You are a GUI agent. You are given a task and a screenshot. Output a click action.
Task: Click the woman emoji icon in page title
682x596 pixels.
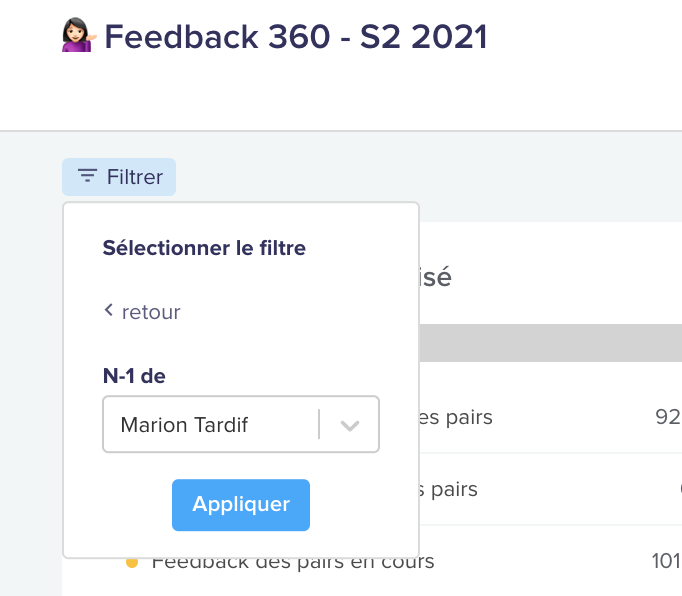tap(78, 35)
